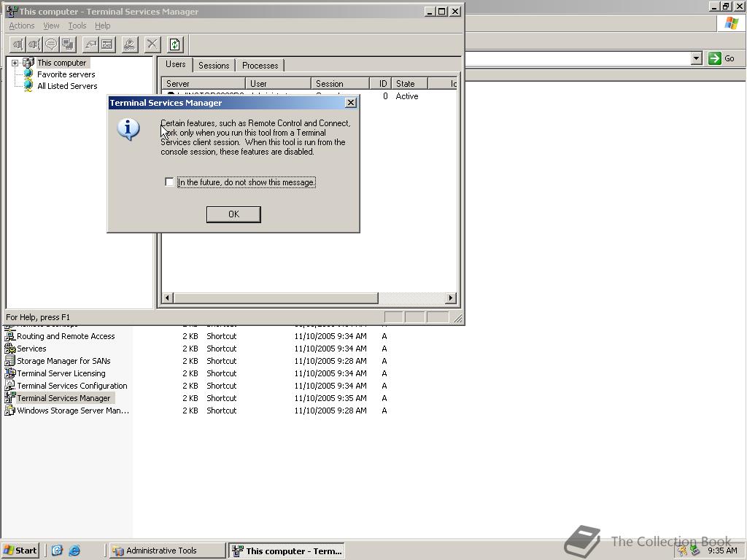Click the Terminal Services Configuration icon
Image resolution: width=747 pixels, height=560 pixels.
9,386
